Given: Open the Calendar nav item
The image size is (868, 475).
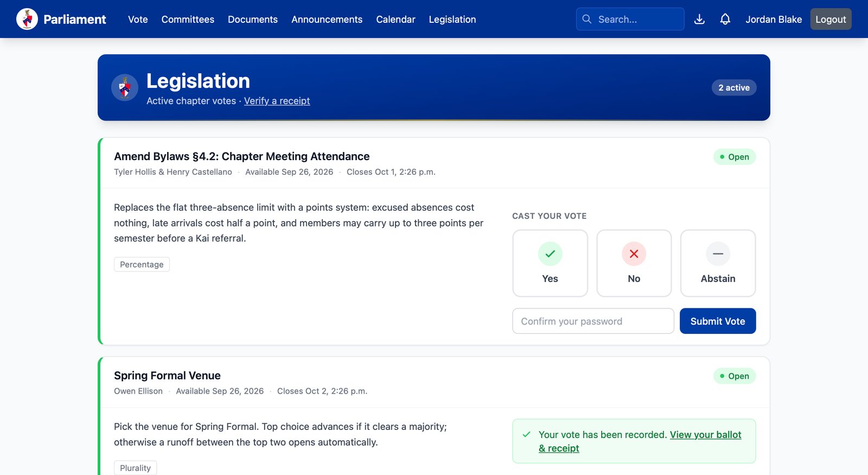Looking at the screenshot, I should [395, 19].
